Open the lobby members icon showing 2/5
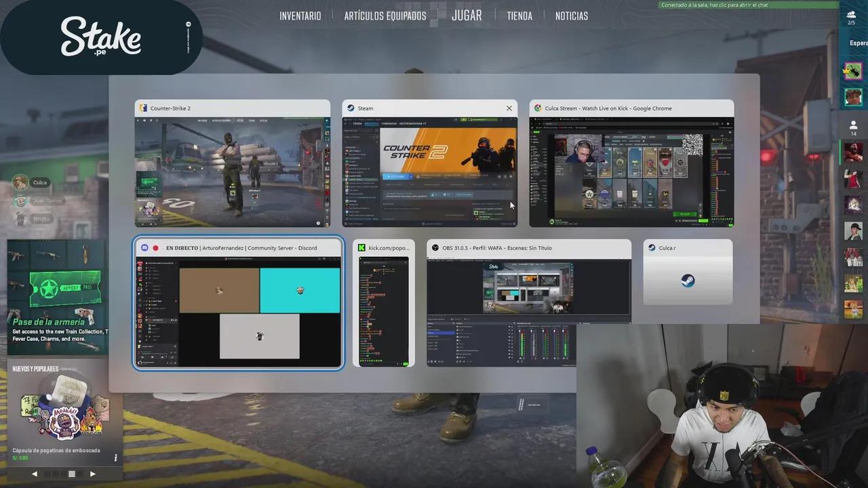The image size is (868, 488). click(852, 17)
